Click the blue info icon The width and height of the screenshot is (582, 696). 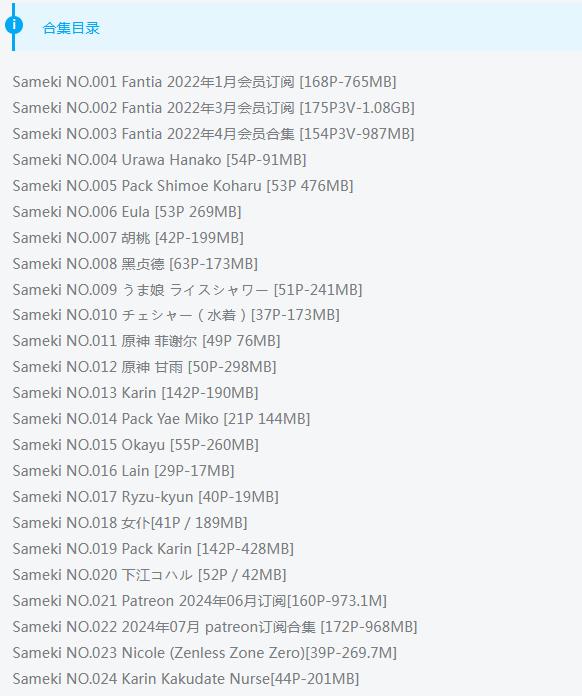tap(14, 24)
